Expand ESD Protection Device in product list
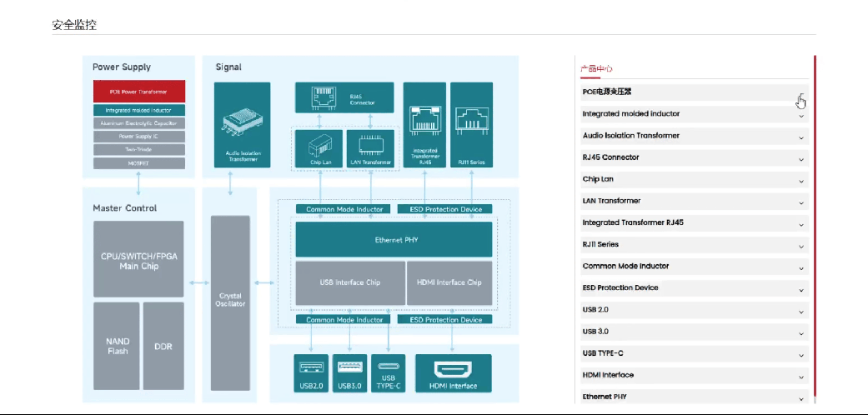 (x=695, y=288)
